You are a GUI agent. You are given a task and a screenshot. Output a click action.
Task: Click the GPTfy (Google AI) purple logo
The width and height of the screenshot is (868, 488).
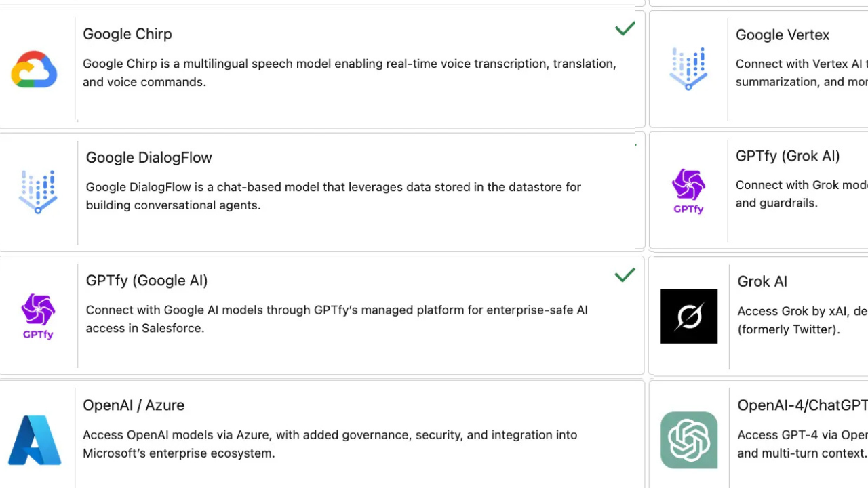coord(38,316)
